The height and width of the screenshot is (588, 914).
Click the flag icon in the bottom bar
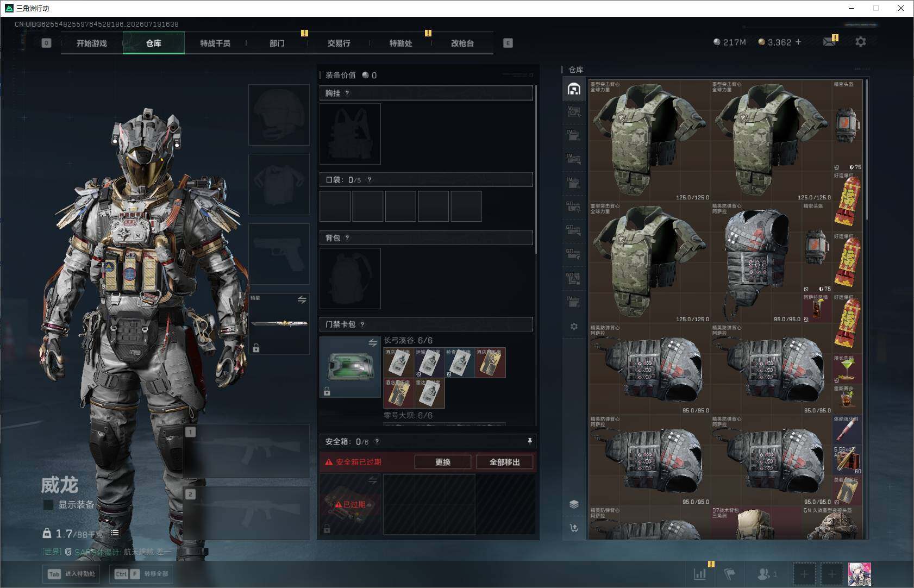coord(729,573)
